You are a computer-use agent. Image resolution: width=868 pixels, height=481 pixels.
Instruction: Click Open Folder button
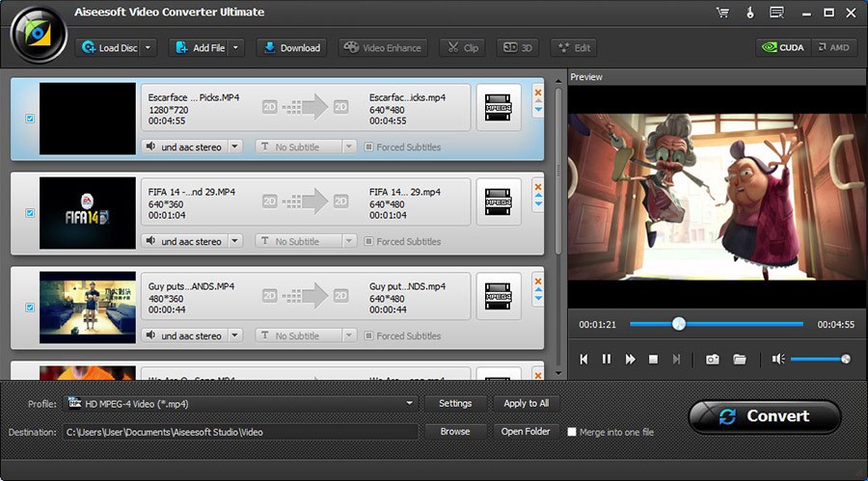[526, 432]
